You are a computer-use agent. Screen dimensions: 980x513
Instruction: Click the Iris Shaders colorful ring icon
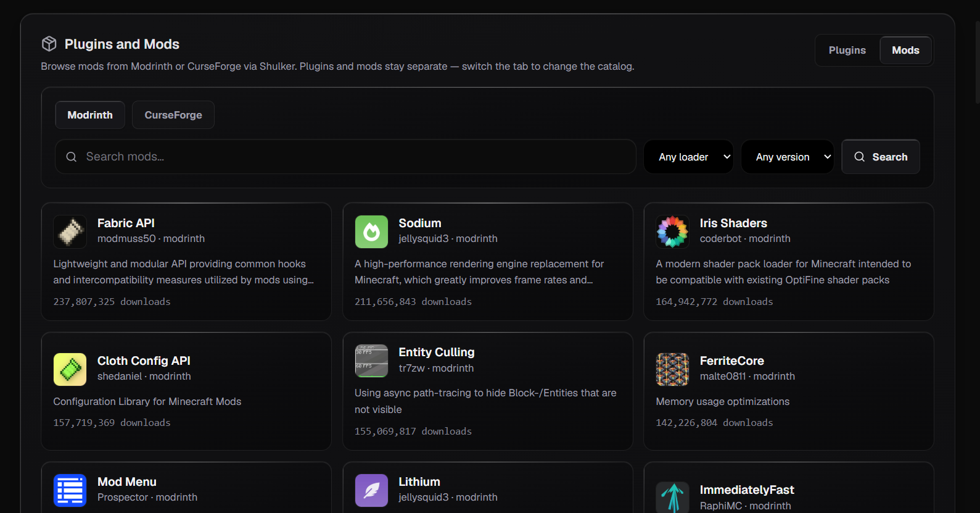tap(672, 231)
